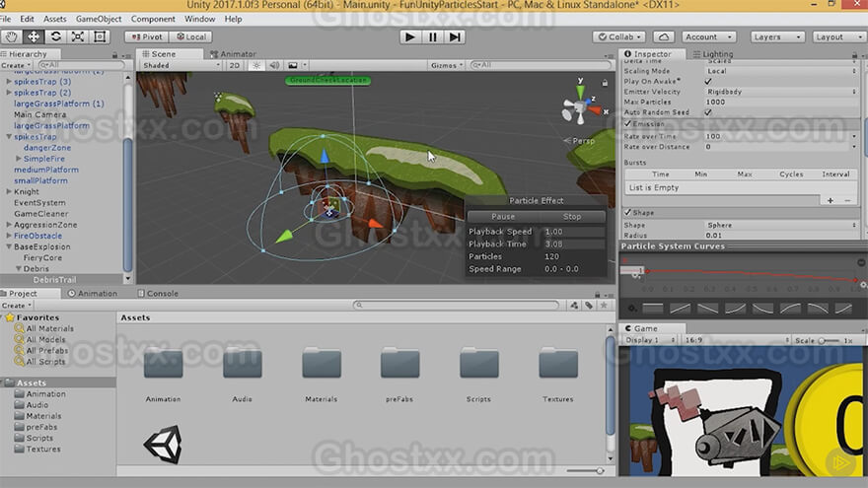Add a burst with plus icon
The height and width of the screenshot is (488, 868).
tap(830, 200)
